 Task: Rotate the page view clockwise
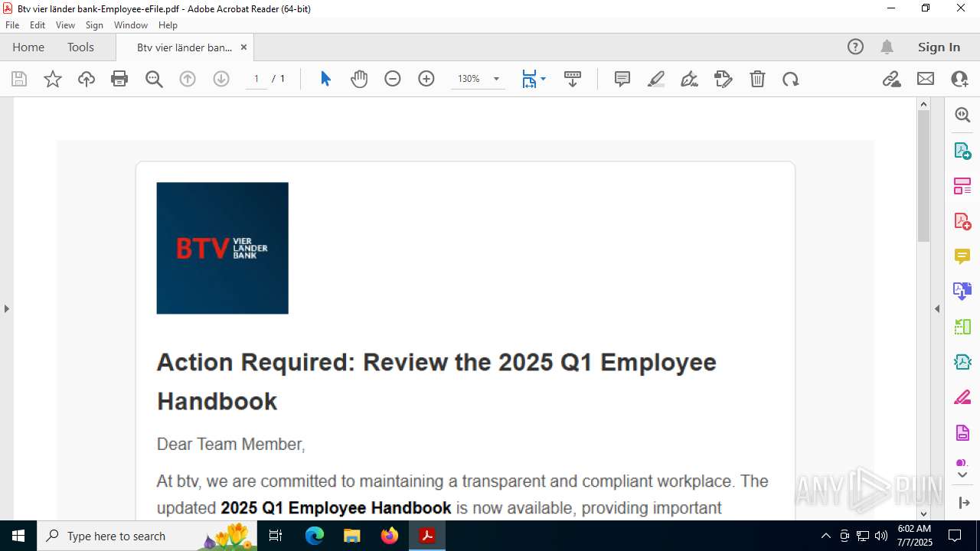coord(791,79)
